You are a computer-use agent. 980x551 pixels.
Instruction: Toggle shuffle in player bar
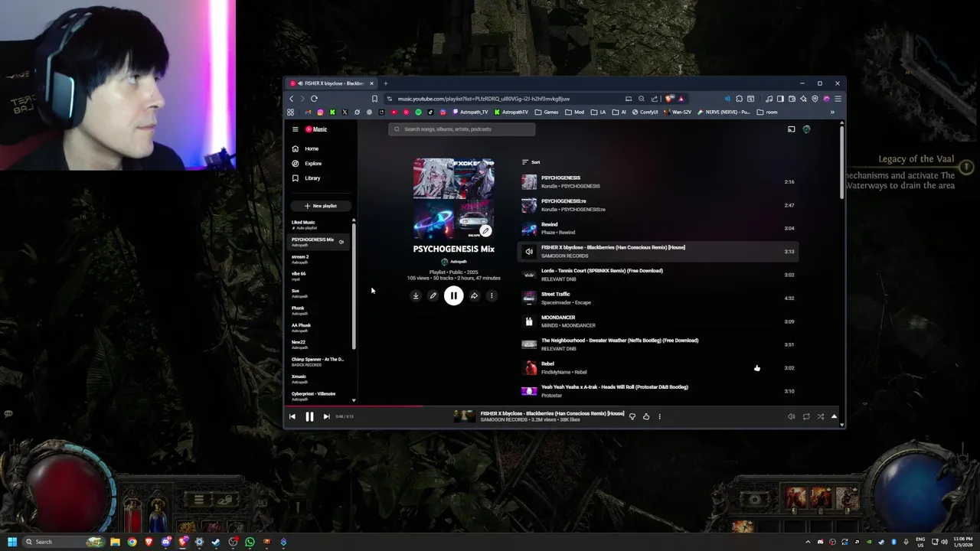[x=820, y=416]
